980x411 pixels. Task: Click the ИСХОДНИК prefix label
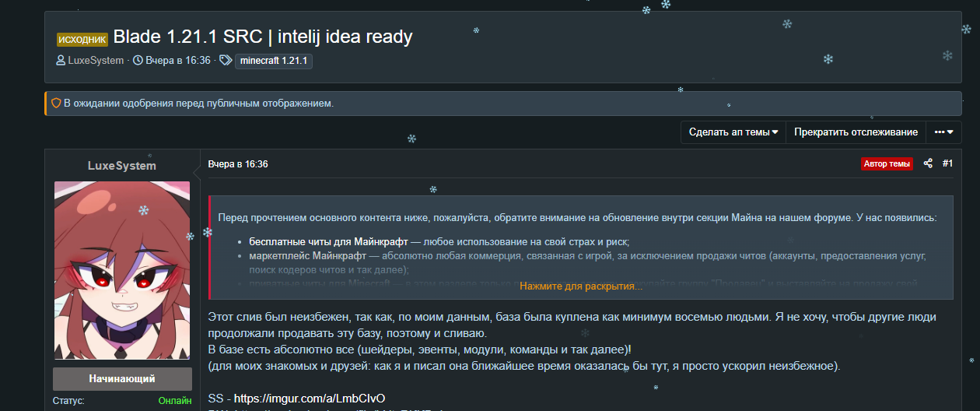pyautogui.click(x=82, y=39)
